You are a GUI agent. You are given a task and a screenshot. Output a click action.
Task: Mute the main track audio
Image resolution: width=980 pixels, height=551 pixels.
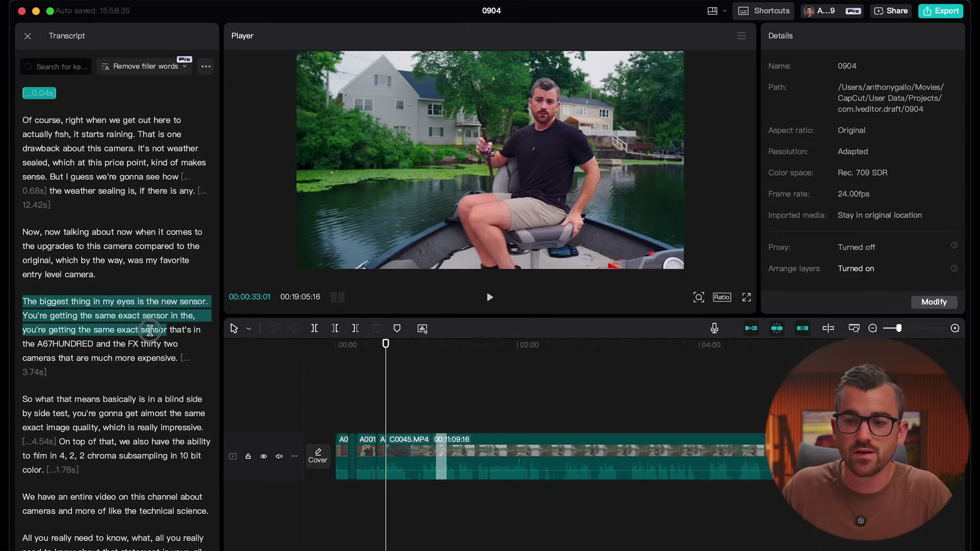point(279,456)
